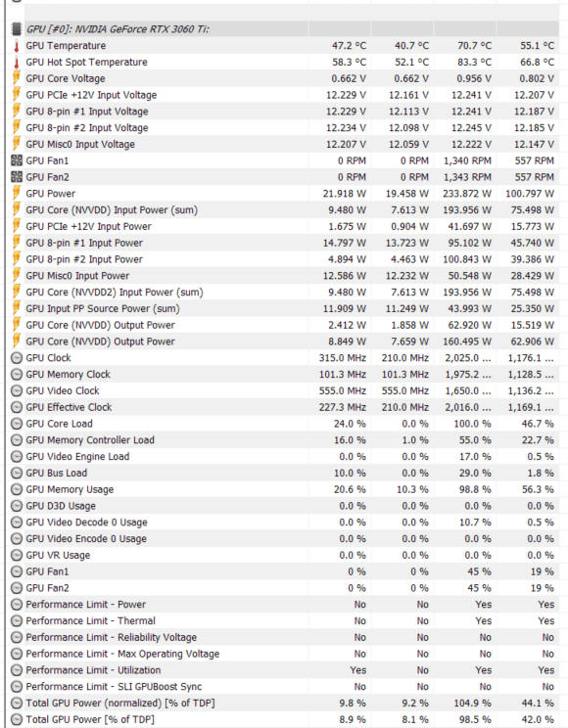Click GPU Power maximum value 233.872 W
Screen dimensions: 568x728
click(467, 194)
